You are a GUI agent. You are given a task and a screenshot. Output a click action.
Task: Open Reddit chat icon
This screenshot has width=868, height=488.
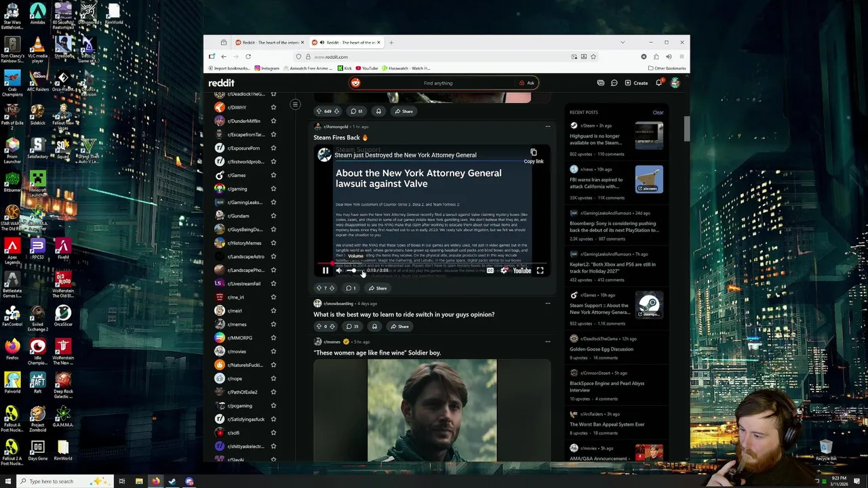coord(614,83)
